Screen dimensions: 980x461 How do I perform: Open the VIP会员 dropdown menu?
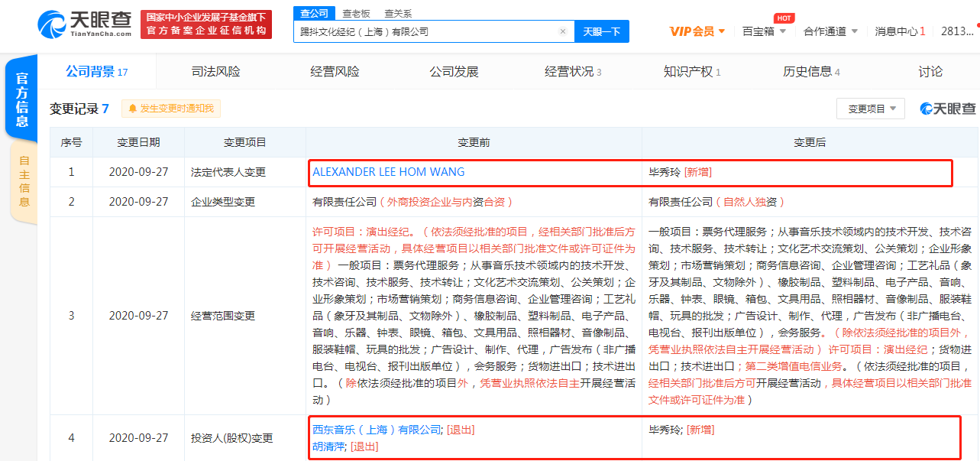[x=697, y=31]
